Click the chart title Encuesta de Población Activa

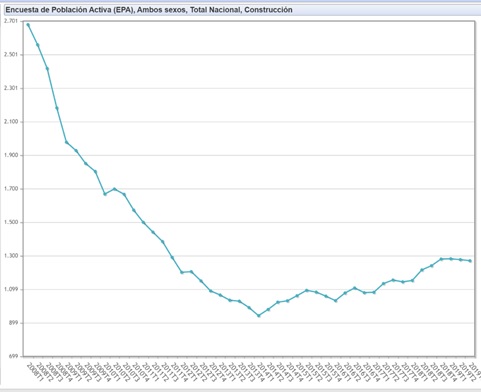pos(149,10)
